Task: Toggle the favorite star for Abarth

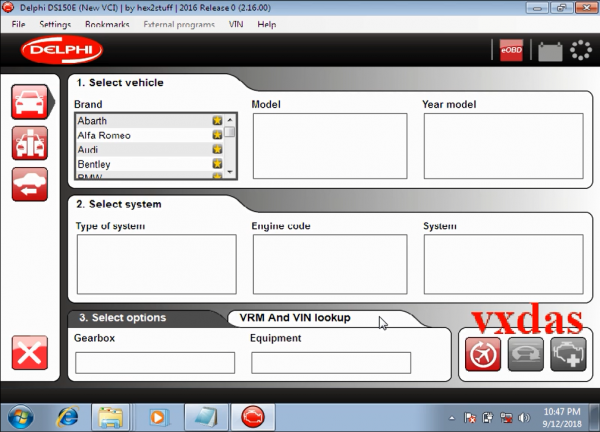Action: pos(217,121)
